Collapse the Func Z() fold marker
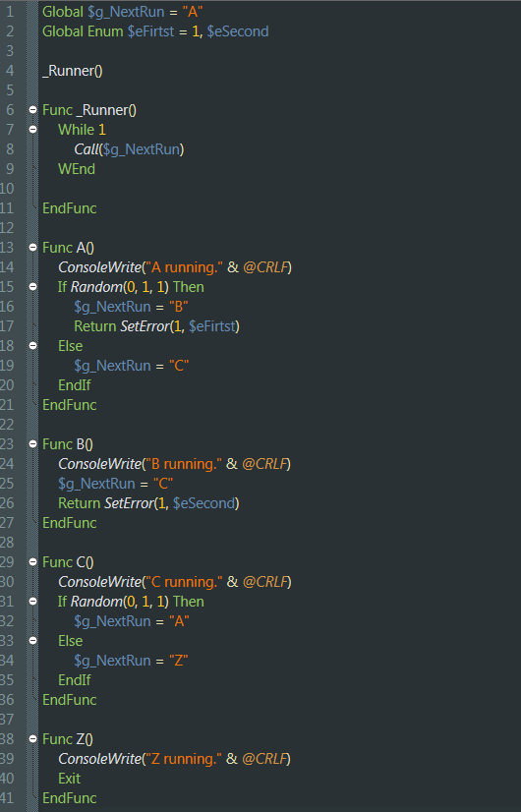The height and width of the screenshot is (812, 521). click(x=32, y=739)
